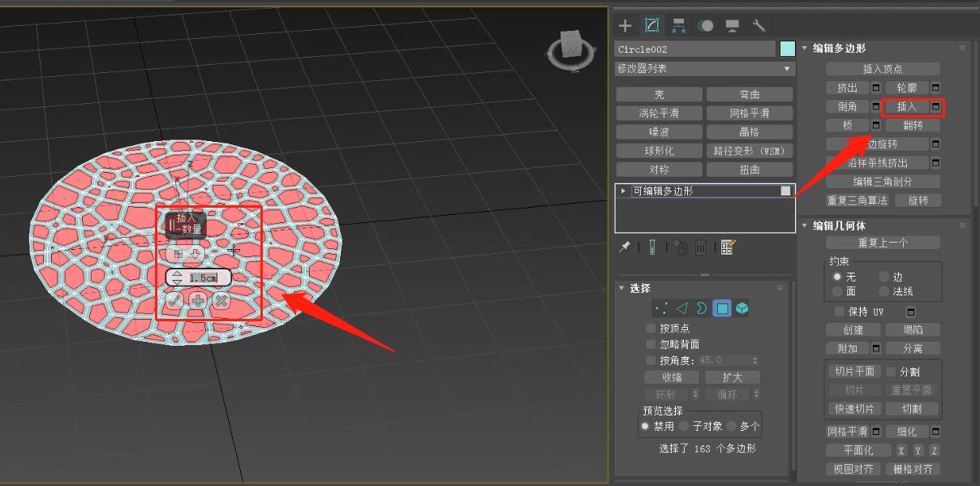
Task: Switch to the Hierarchy panel tab
Action: point(678,26)
